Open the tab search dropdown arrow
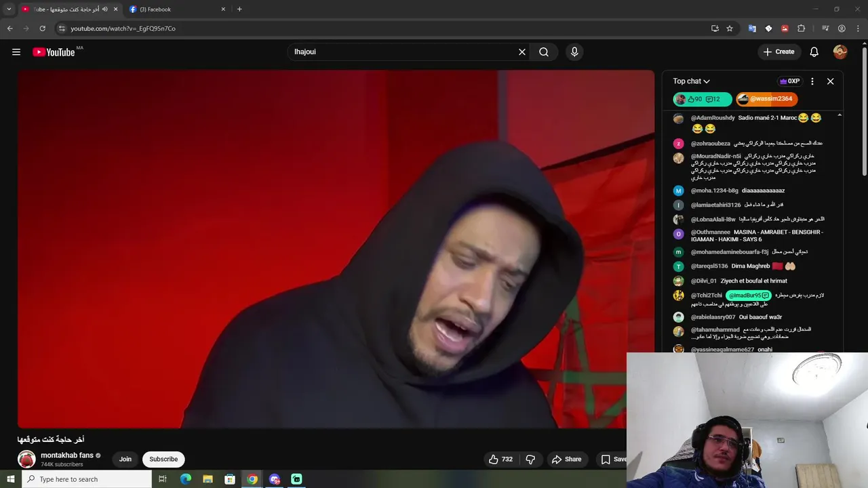The image size is (868, 488). 9,9
